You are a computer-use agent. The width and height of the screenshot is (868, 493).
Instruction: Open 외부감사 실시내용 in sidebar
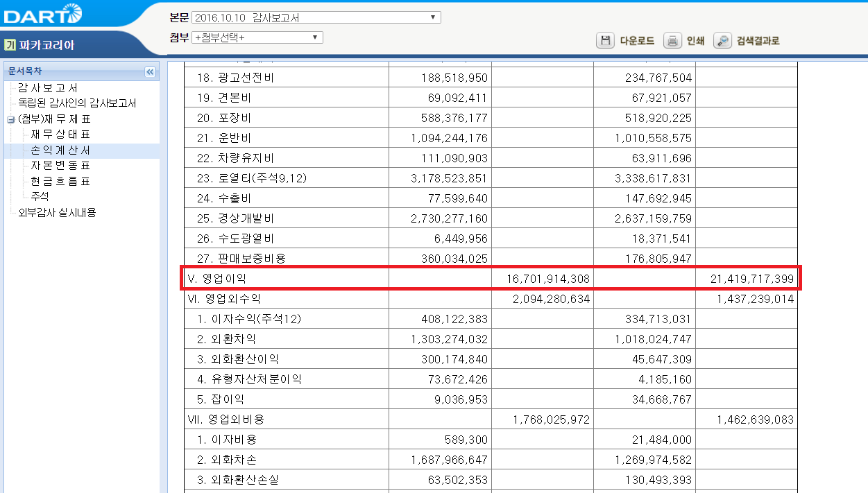pyautogui.click(x=57, y=212)
